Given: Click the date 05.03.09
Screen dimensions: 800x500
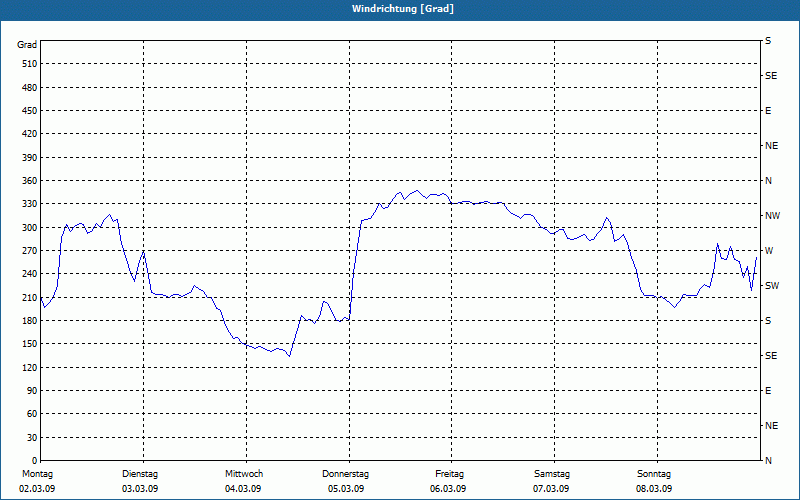Looking at the screenshot, I should (x=346, y=489).
